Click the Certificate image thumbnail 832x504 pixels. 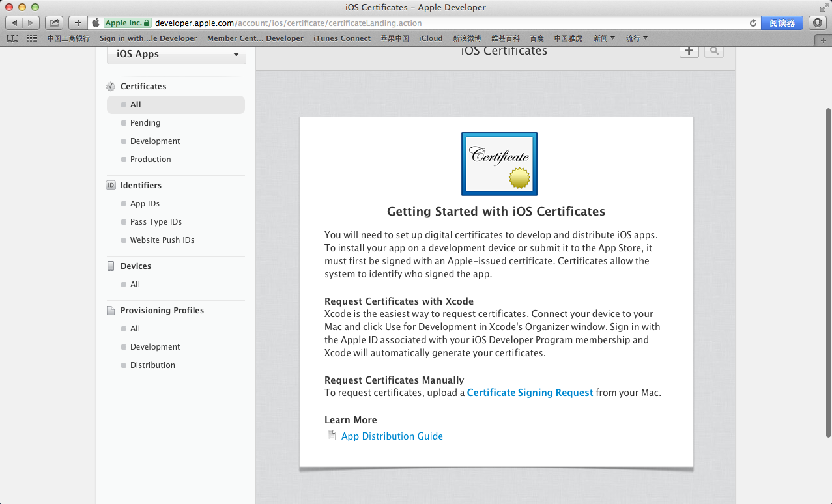499,164
